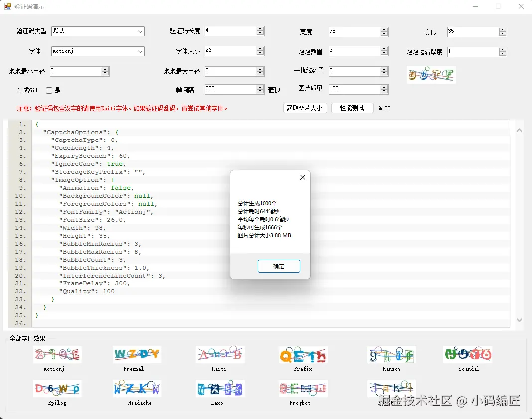532x419 pixels.
Task: Pick the Ransom font captcha sample
Action: (391, 355)
